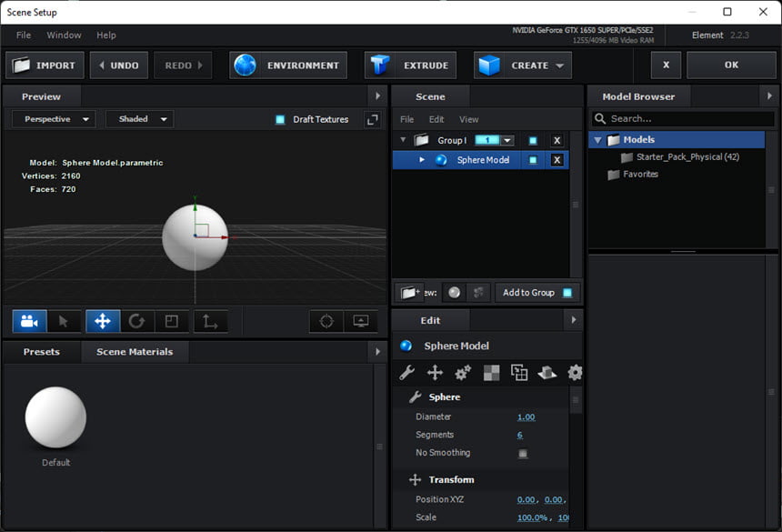Select the camera orbit tool in Preview
The width and height of the screenshot is (782, 532).
tap(29, 321)
